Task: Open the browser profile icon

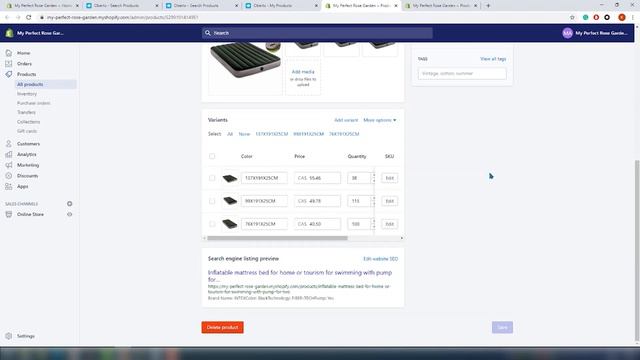Action: pyautogui.click(x=622, y=17)
